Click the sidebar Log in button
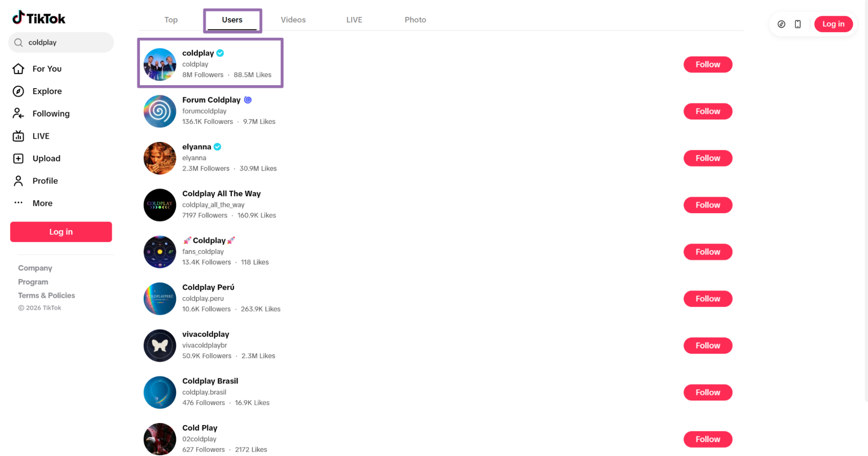 [61, 231]
